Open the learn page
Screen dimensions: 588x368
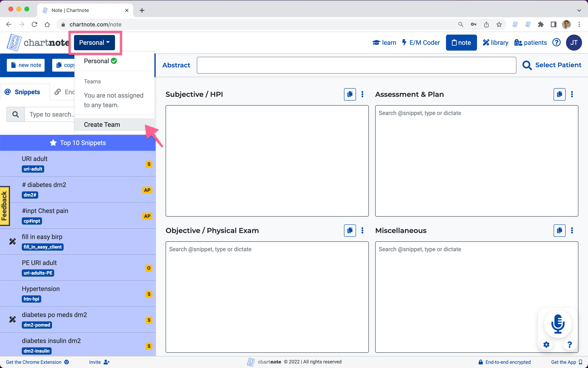[384, 43]
